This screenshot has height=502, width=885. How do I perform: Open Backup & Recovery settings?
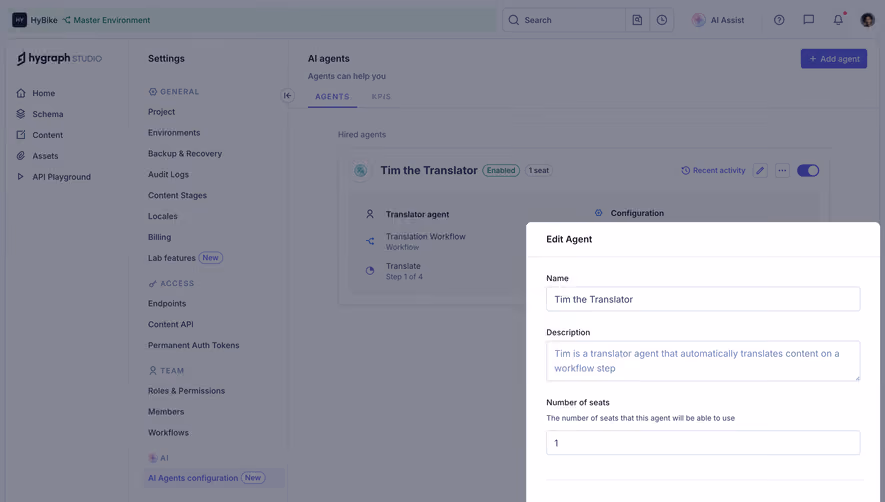click(185, 154)
